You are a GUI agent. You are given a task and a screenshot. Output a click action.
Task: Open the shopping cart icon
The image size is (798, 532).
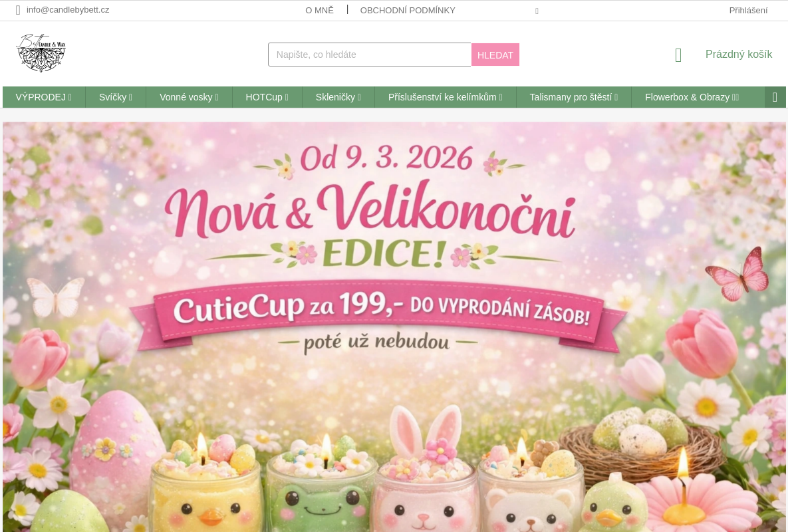pos(678,55)
